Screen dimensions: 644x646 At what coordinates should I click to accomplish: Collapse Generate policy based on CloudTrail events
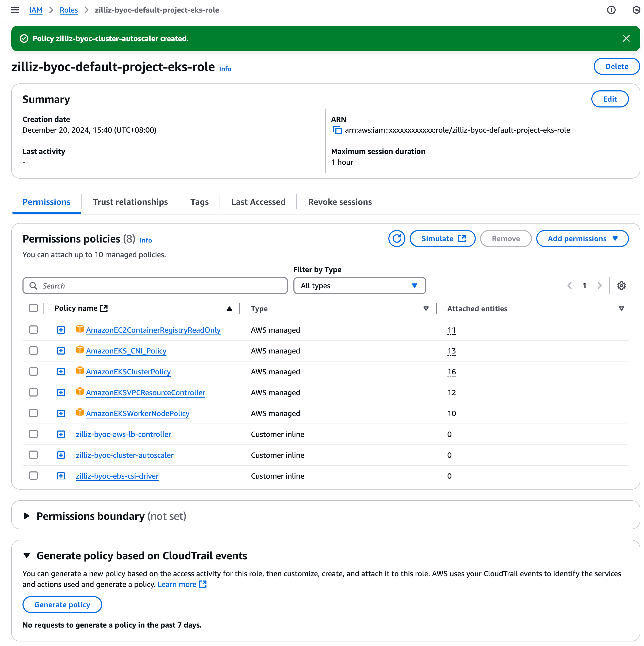[x=27, y=555]
